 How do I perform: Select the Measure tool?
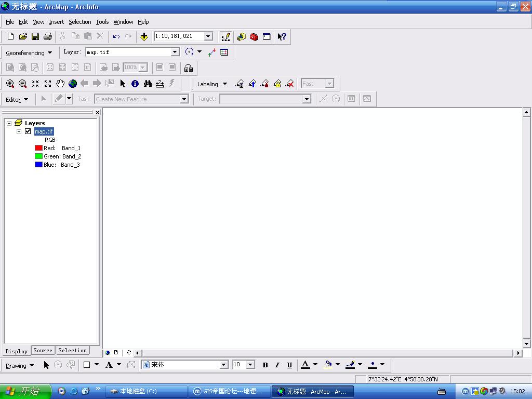pos(160,84)
